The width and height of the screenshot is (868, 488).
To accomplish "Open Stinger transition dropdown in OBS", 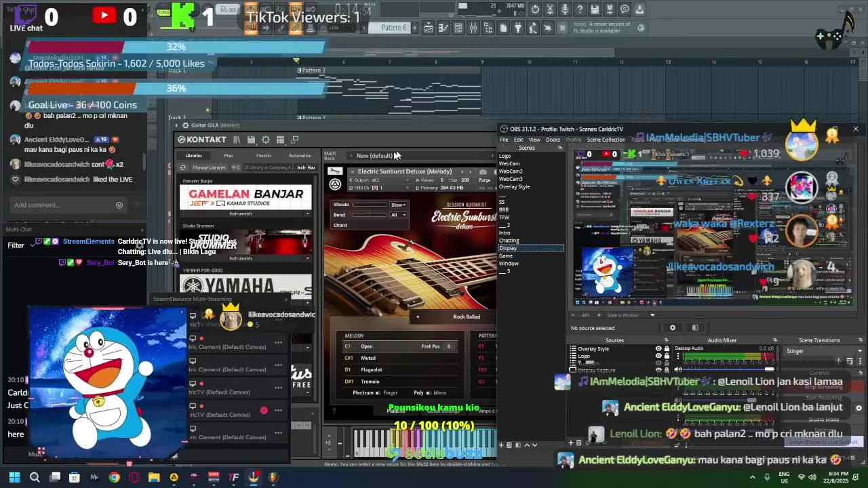I will pyautogui.click(x=824, y=351).
